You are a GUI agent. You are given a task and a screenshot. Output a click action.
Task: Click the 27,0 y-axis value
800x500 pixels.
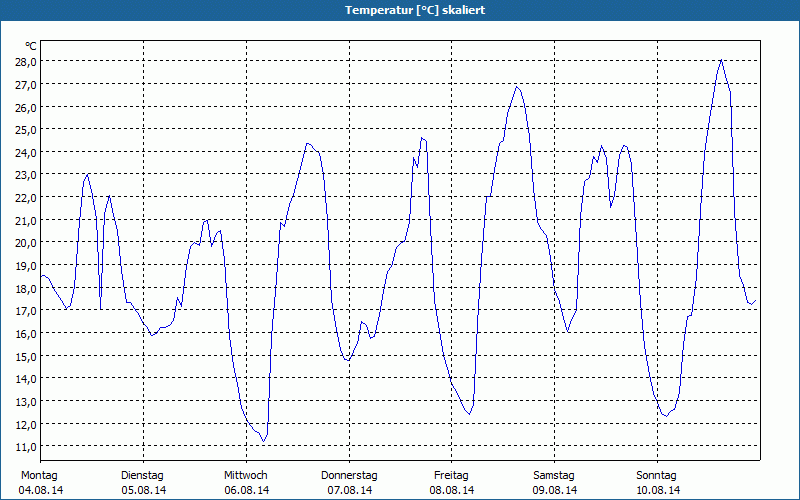[x=27, y=85]
